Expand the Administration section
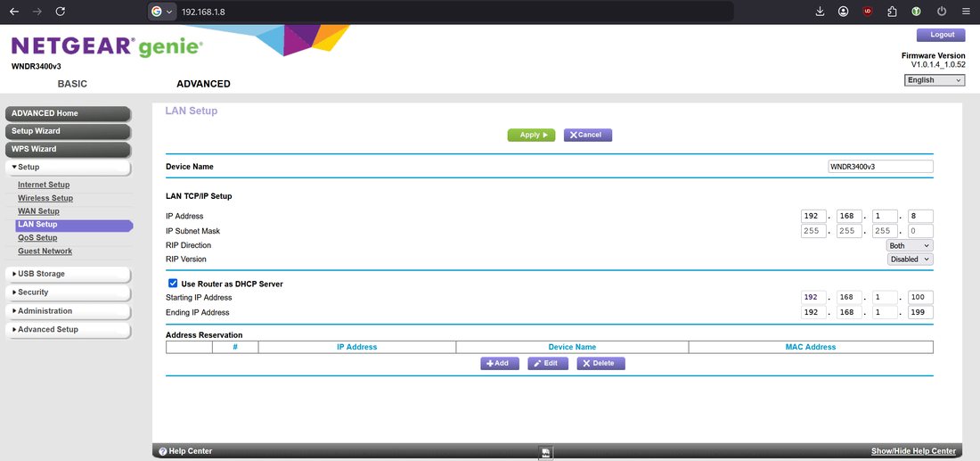This screenshot has height=461, width=980. click(68, 311)
